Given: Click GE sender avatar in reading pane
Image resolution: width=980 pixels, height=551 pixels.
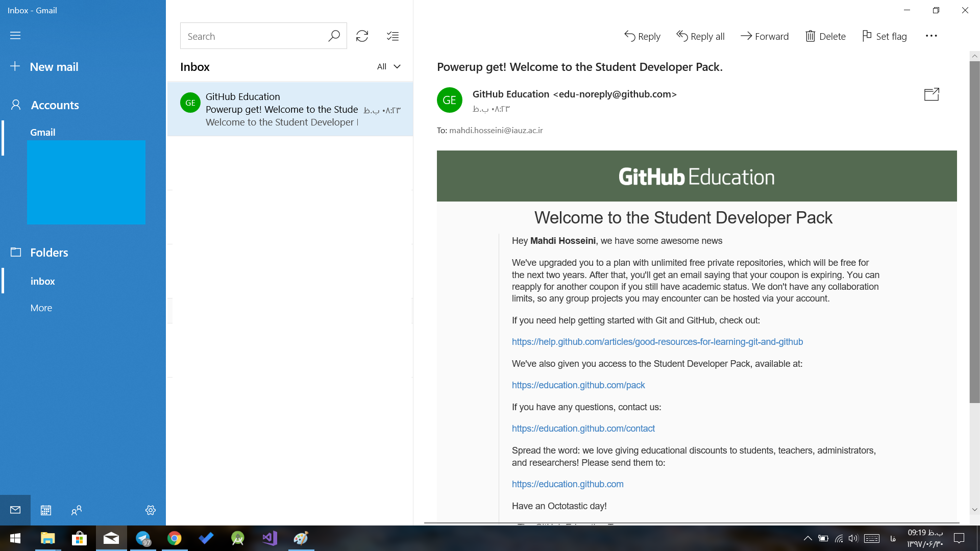Looking at the screenshot, I should [x=450, y=100].
